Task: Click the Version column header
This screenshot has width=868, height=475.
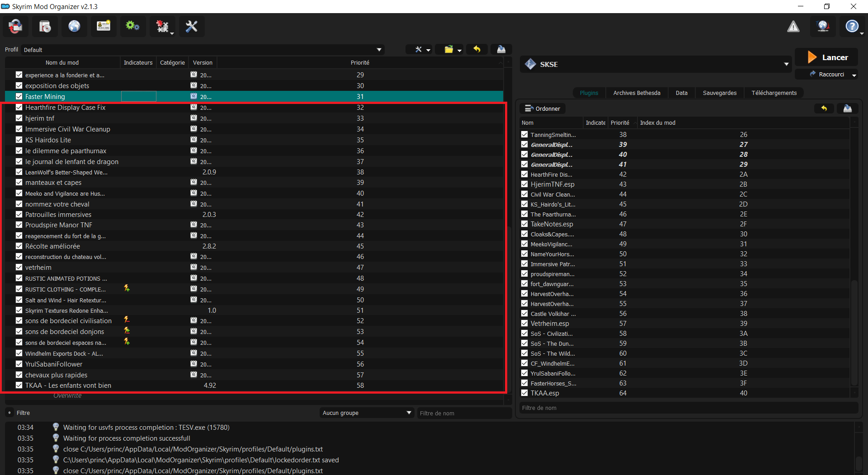Action: [203, 62]
